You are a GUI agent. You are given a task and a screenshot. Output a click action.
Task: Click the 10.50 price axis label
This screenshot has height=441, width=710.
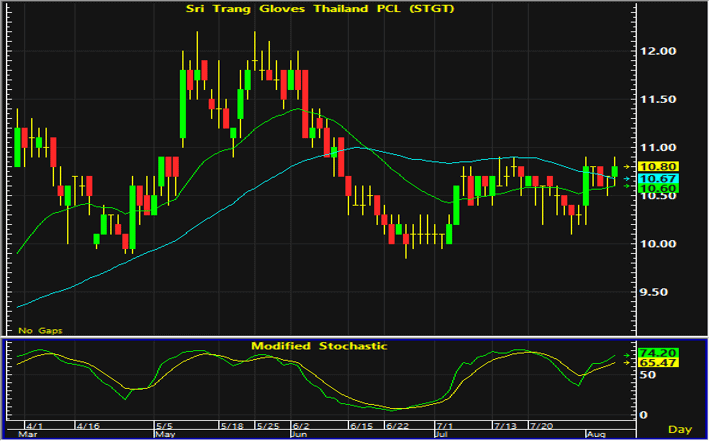pos(658,196)
